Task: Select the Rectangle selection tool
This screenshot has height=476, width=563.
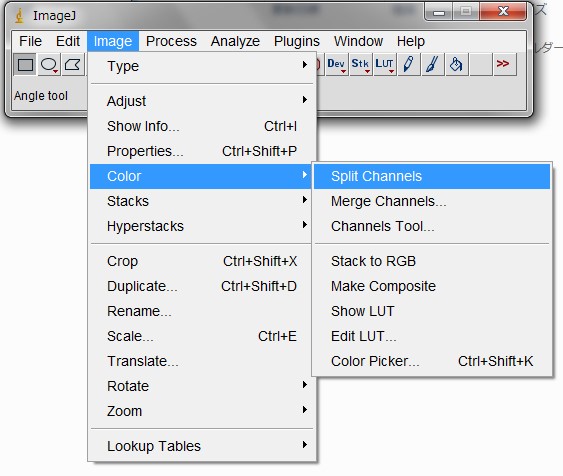Action: tap(25, 65)
